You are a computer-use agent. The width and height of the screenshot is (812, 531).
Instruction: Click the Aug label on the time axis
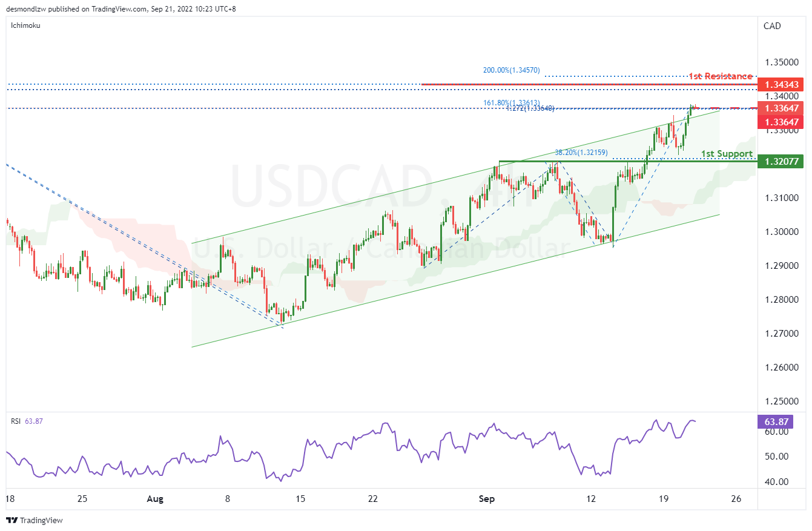pos(156,499)
